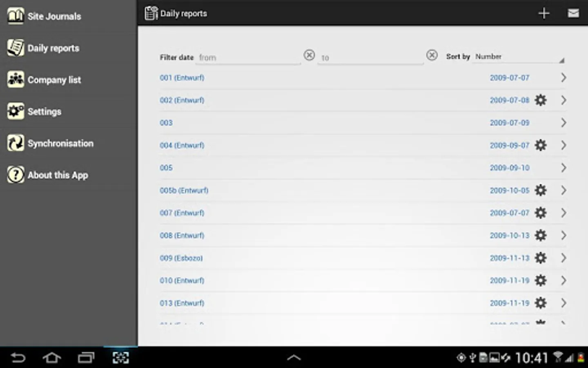Expand report 010 with its chevron
The image size is (588, 368).
(563, 280)
